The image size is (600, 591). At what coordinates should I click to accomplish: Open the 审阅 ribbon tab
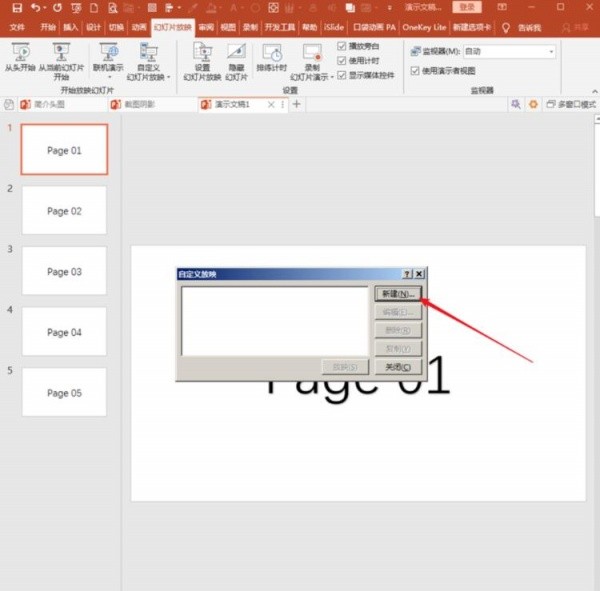tap(206, 27)
